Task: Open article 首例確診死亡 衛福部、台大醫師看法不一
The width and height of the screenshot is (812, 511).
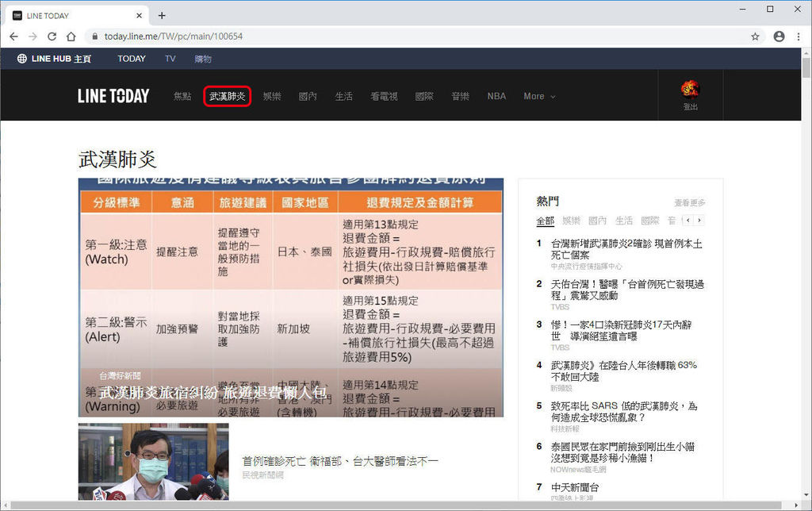Action: (x=340, y=461)
